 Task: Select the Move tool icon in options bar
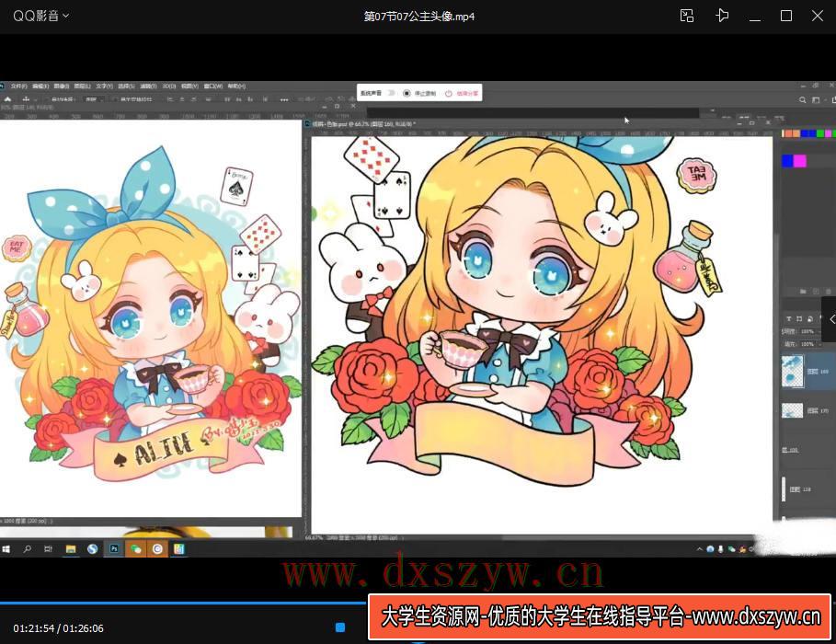[26, 99]
